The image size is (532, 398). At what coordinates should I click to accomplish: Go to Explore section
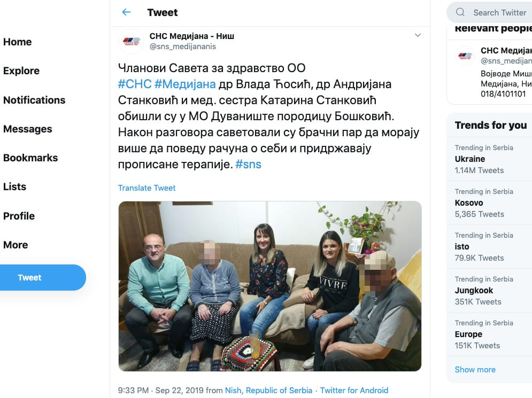21,71
